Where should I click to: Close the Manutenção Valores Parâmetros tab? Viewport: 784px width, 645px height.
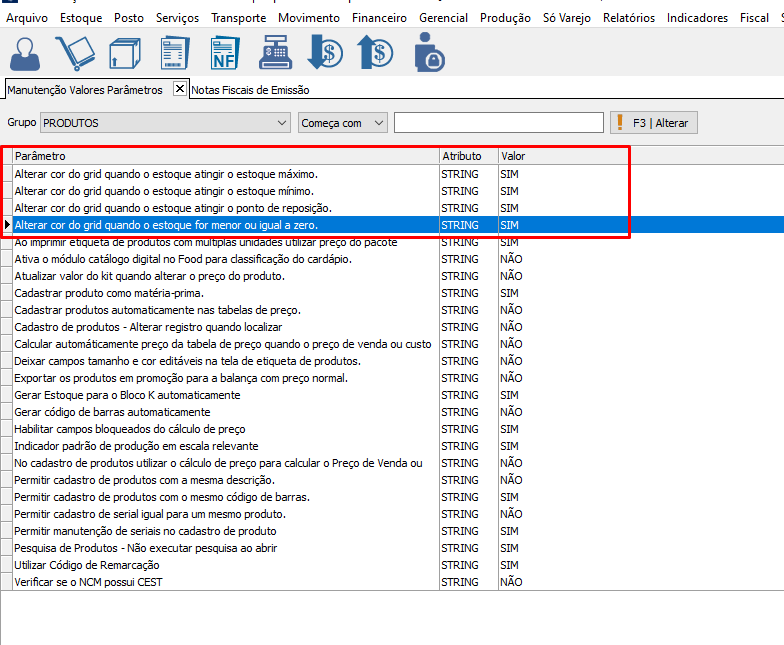click(x=180, y=89)
